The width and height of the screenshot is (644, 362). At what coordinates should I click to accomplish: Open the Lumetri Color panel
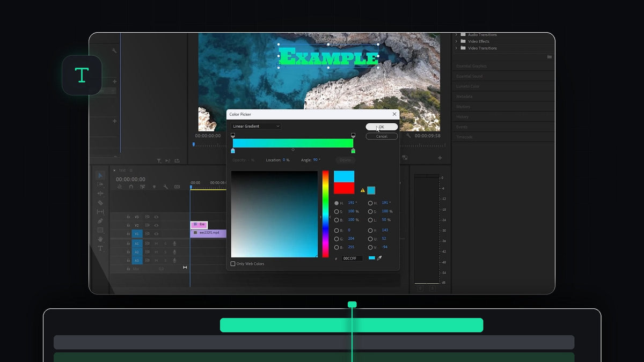(x=468, y=86)
